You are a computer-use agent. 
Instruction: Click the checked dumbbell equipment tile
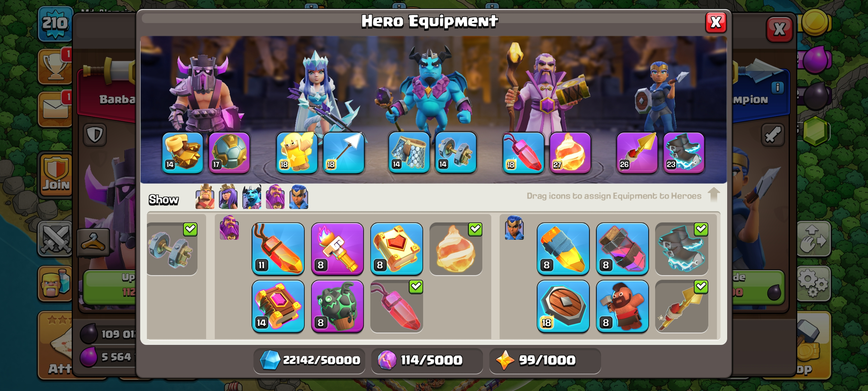coord(172,249)
